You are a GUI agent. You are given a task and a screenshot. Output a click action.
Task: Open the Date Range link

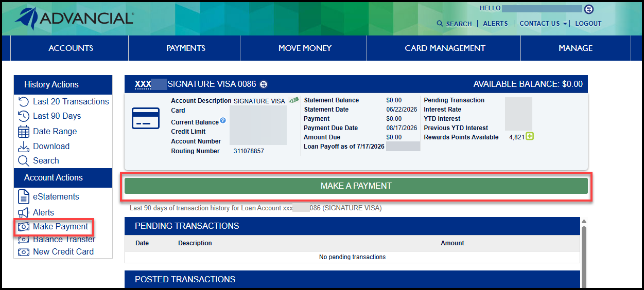point(55,132)
